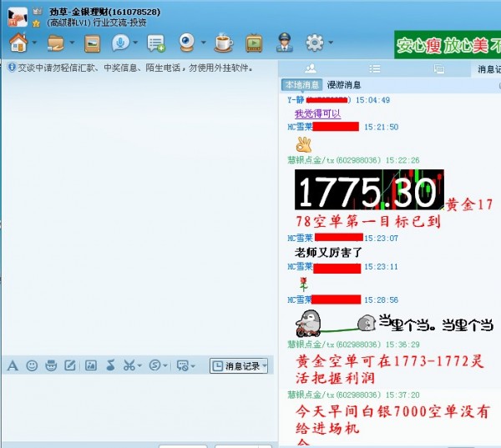Click the 我觉得可以 message link
Viewport: 501px width, 448px height.
click(317, 113)
